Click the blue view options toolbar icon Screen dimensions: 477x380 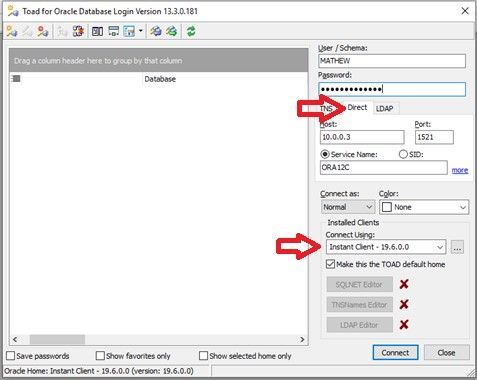coord(129,32)
